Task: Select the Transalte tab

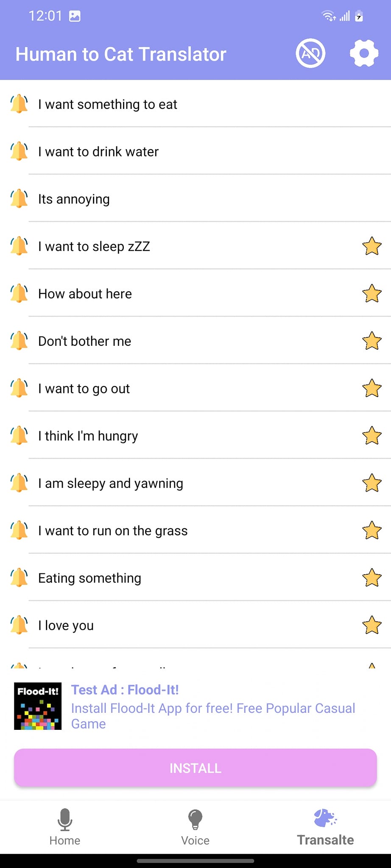Action: click(325, 826)
